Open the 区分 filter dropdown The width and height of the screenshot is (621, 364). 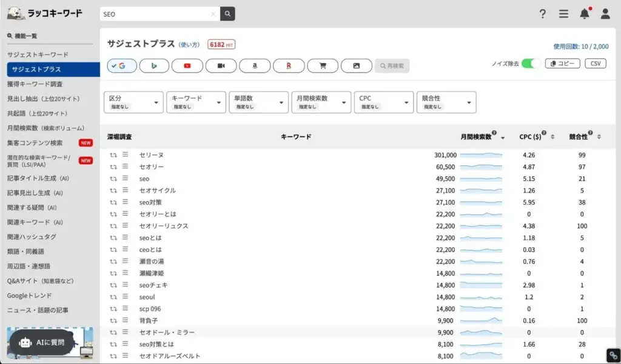click(x=133, y=102)
